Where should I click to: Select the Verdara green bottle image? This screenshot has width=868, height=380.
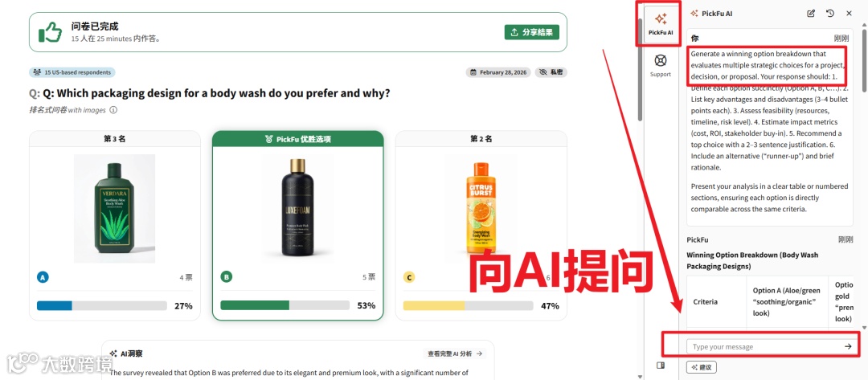[115, 209]
